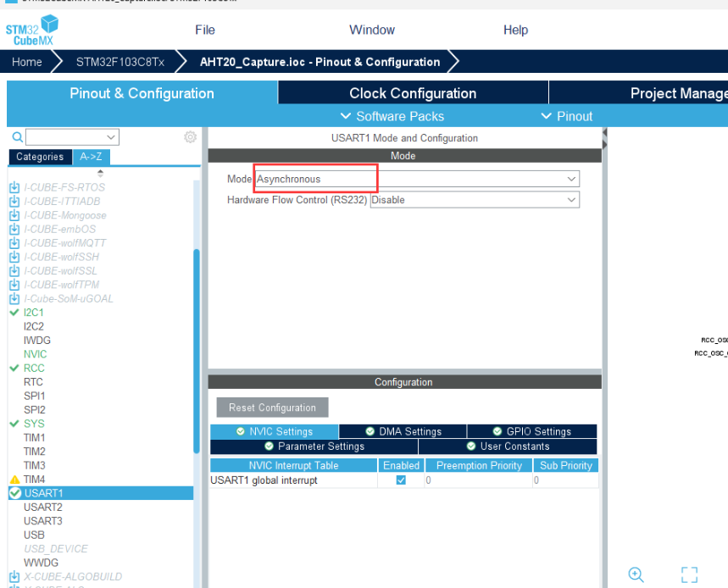Select TIM4 in the peripheral list
The height and width of the screenshot is (588, 728).
coord(35,480)
